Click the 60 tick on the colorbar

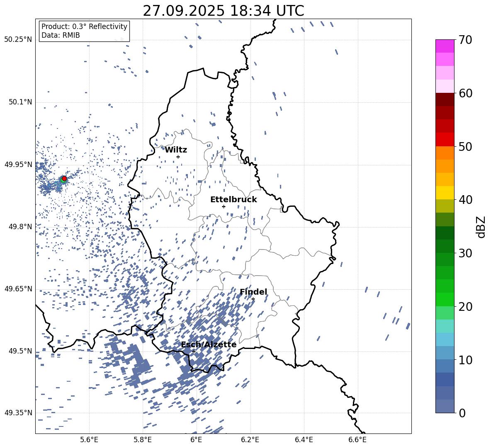465,93
